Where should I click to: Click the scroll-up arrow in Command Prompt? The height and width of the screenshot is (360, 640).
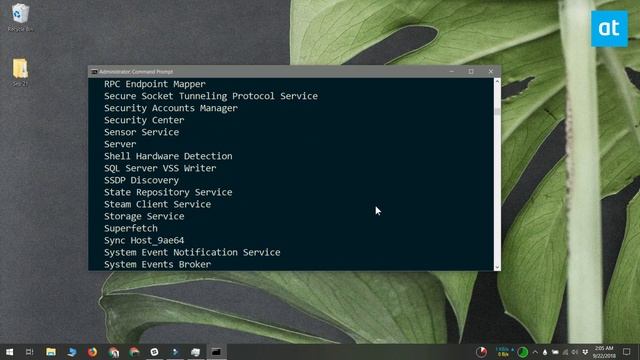click(x=497, y=81)
